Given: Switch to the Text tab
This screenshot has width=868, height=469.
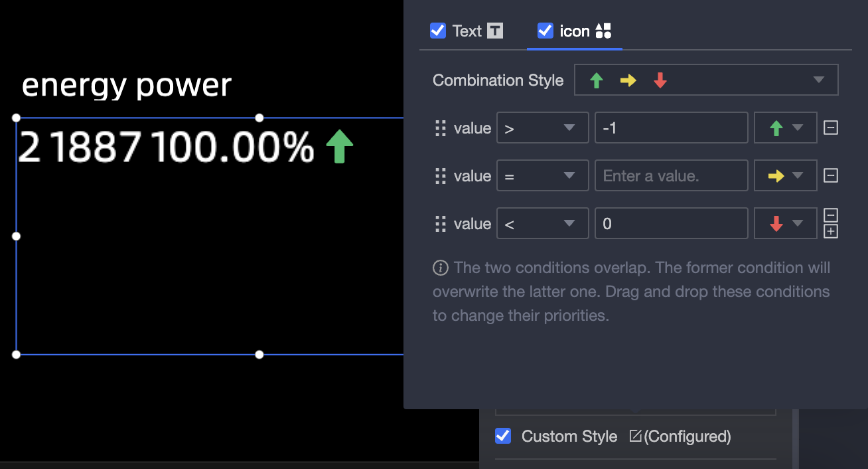Looking at the screenshot, I should click(467, 31).
